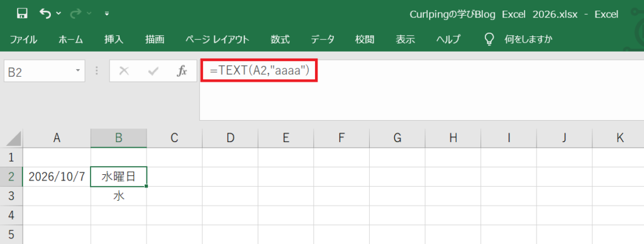Screen dimensions: 644x244
Task: Switch to the データ ribbon tab
Action: [x=323, y=40]
